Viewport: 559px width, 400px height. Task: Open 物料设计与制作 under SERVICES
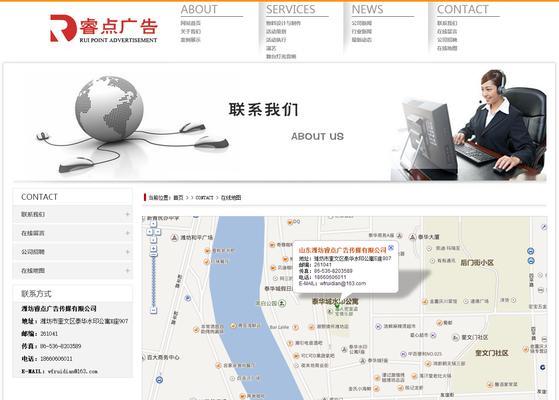click(x=283, y=23)
